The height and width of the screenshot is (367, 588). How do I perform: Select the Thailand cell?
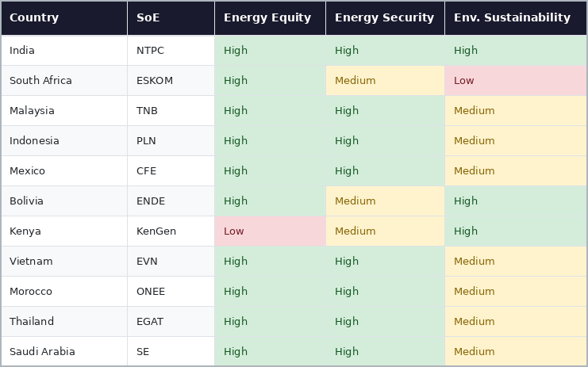tap(64, 322)
